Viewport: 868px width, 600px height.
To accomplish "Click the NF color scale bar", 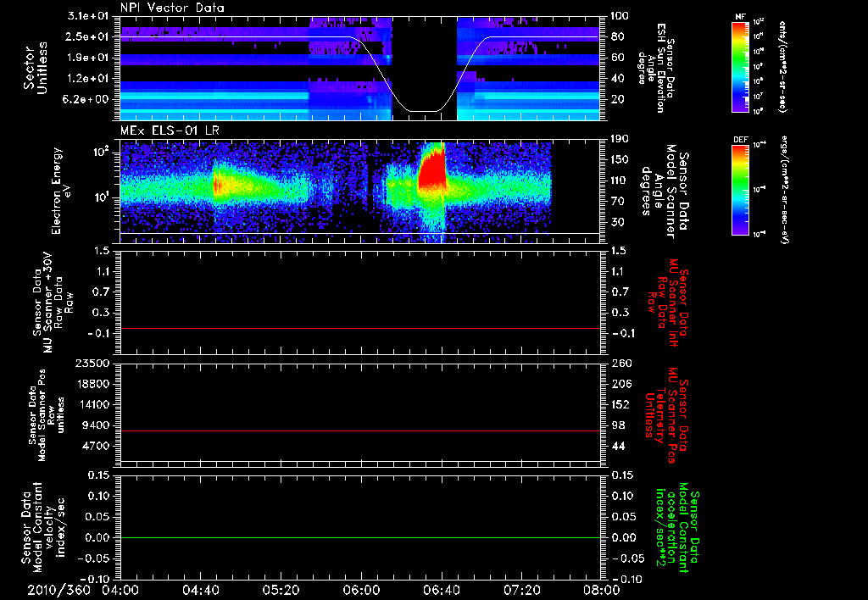I will [741, 66].
